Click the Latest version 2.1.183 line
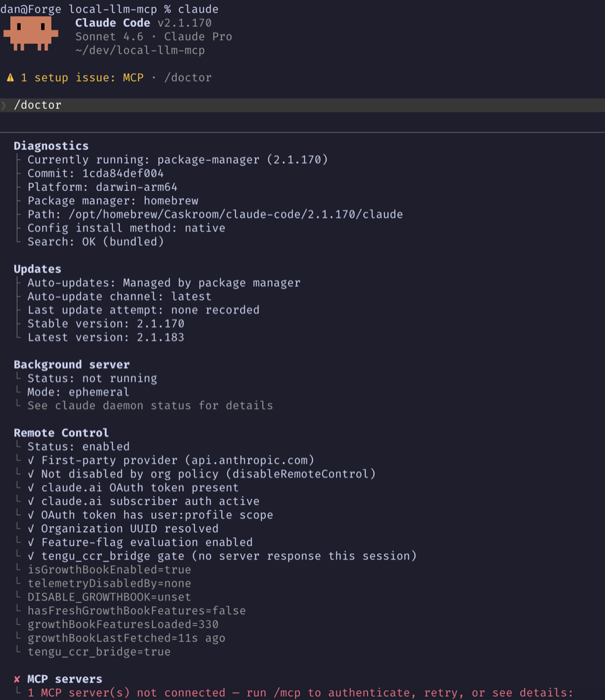 tap(106, 338)
